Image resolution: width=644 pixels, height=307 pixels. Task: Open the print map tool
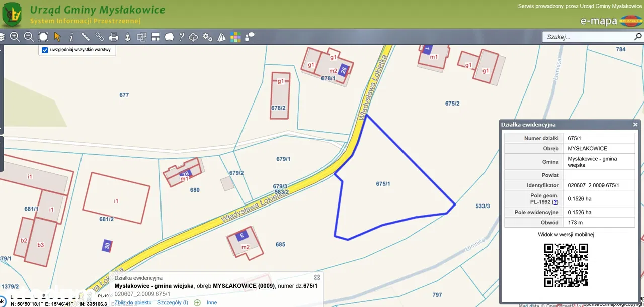click(114, 37)
